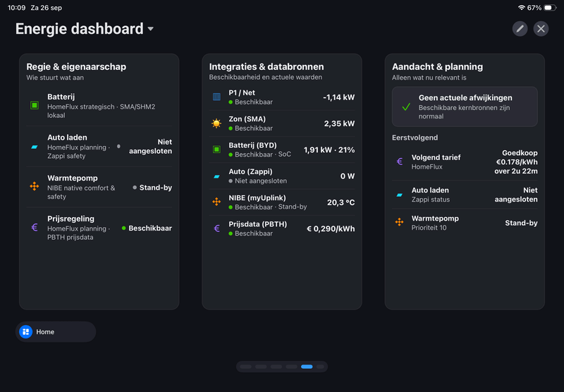Click Niet aangesloten beside Zappi status
564x392 pixels.
(x=516, y=195)
